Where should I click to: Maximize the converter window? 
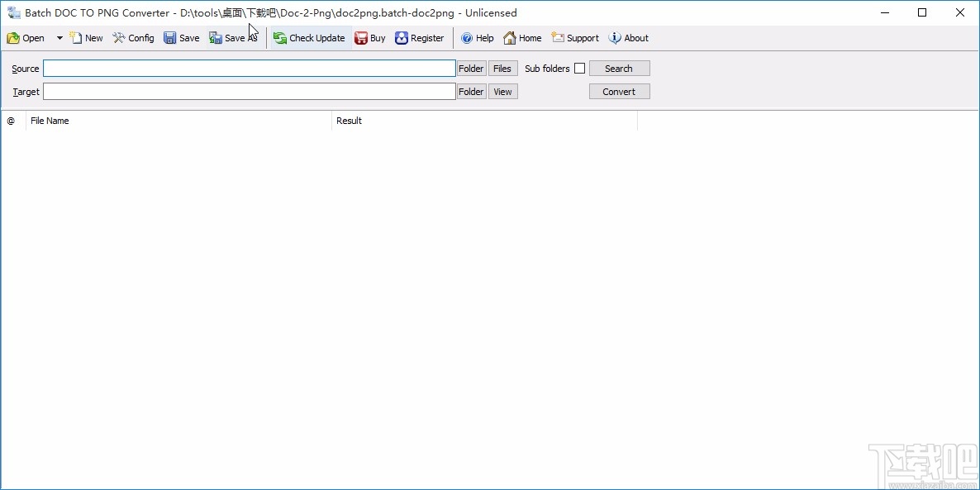click(x=922, y=12)
